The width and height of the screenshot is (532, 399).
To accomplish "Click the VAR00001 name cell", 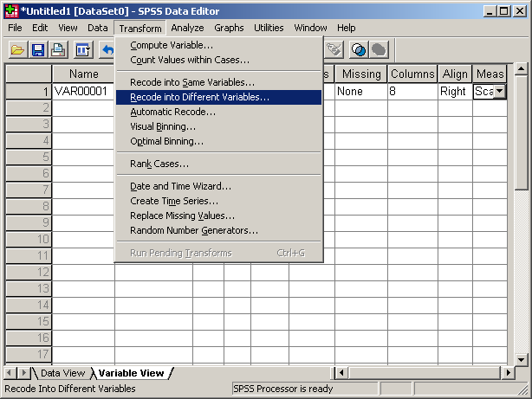I will click(83, 91).
